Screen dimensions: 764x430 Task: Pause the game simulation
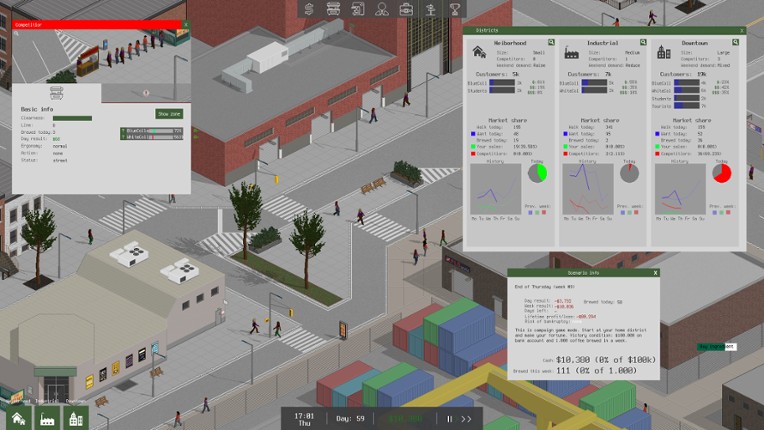[x=449, y=419]
